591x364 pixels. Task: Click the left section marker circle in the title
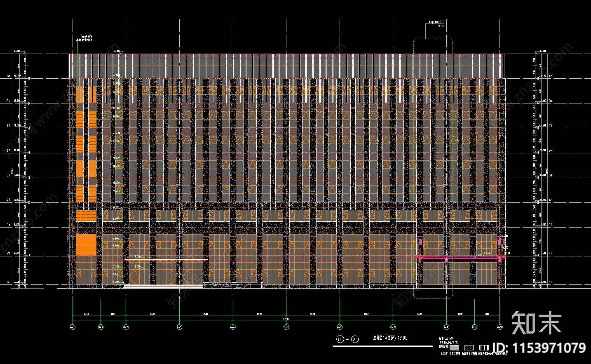click(x=340, y=339)
